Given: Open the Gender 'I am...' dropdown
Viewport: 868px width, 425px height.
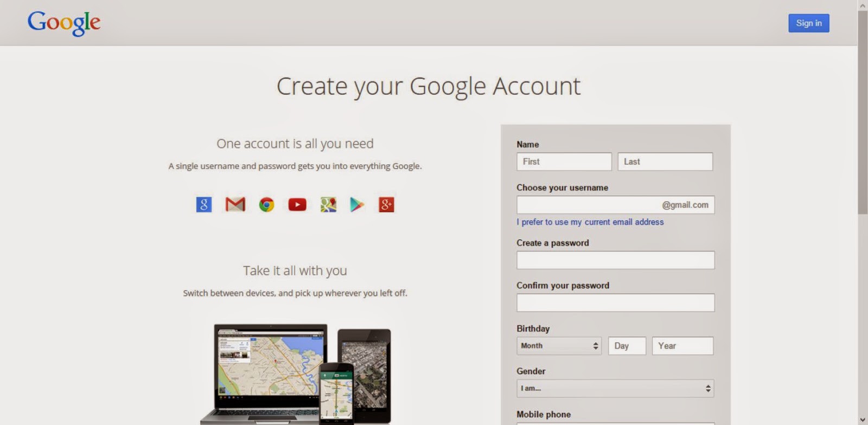Looking at the screenshot, I should pos(615,388).
